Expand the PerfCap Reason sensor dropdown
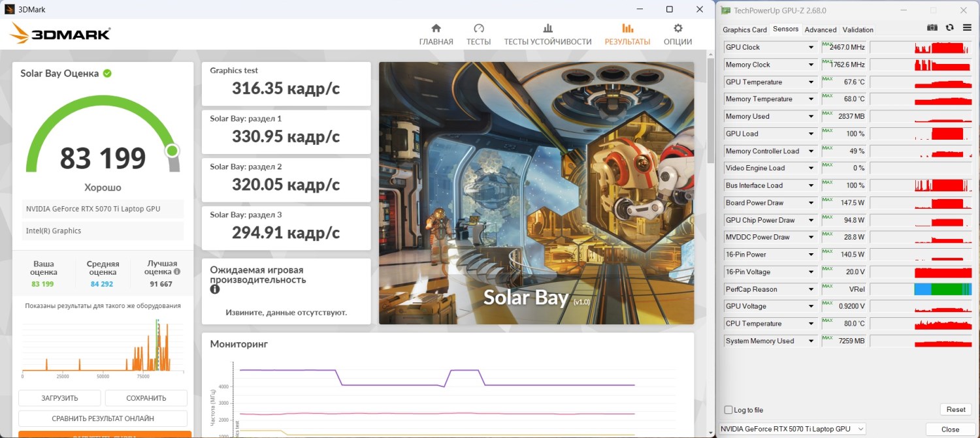Viewport: 980px width, 438px height. [x=811, y=289]
